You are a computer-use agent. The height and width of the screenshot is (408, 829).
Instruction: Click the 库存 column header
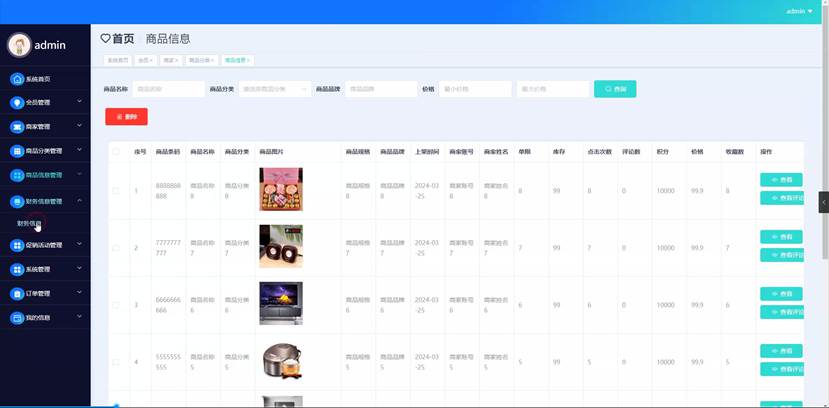[x=559, y=152]
